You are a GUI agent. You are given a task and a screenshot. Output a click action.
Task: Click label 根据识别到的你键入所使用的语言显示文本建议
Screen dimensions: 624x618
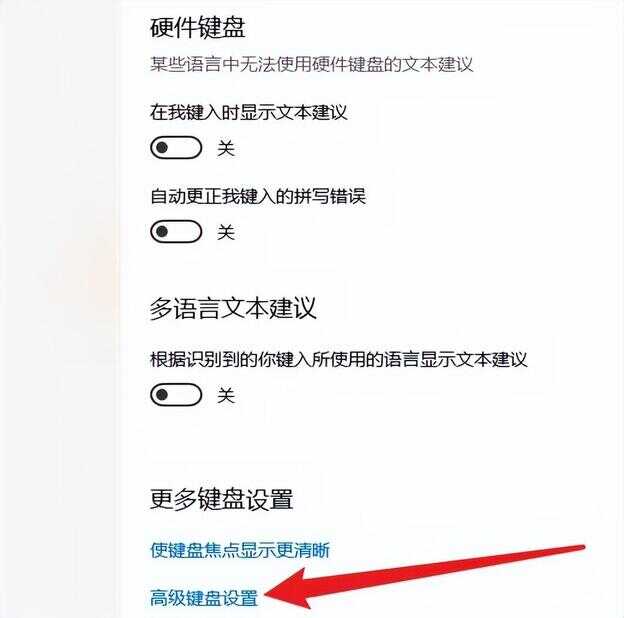[x=338, y=359]
